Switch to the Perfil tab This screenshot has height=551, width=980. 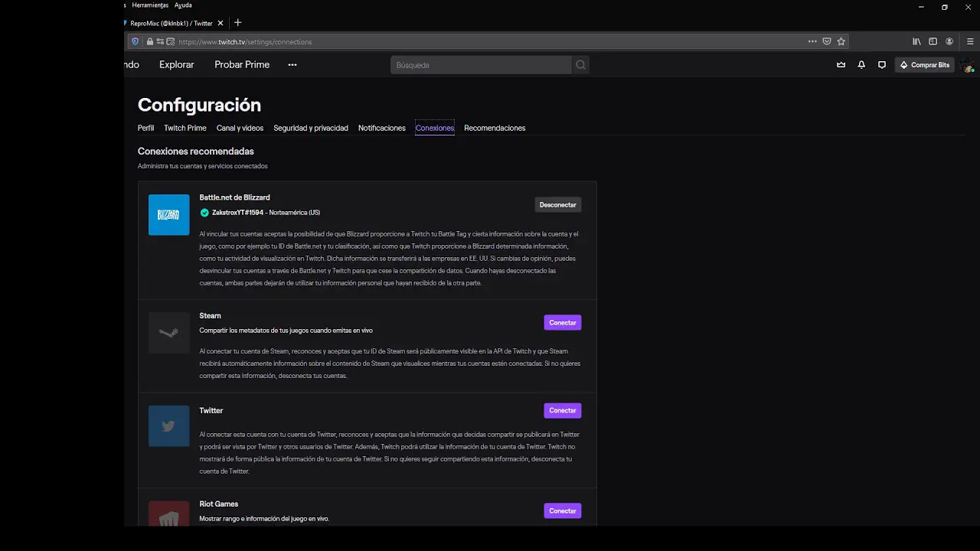click(145, 128)
